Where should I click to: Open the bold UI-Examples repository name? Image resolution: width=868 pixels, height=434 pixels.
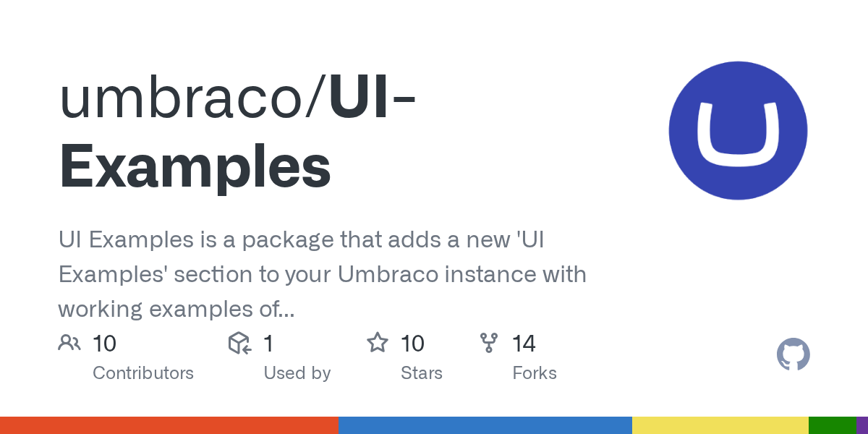pyautogui.click(x=195, y=166)
